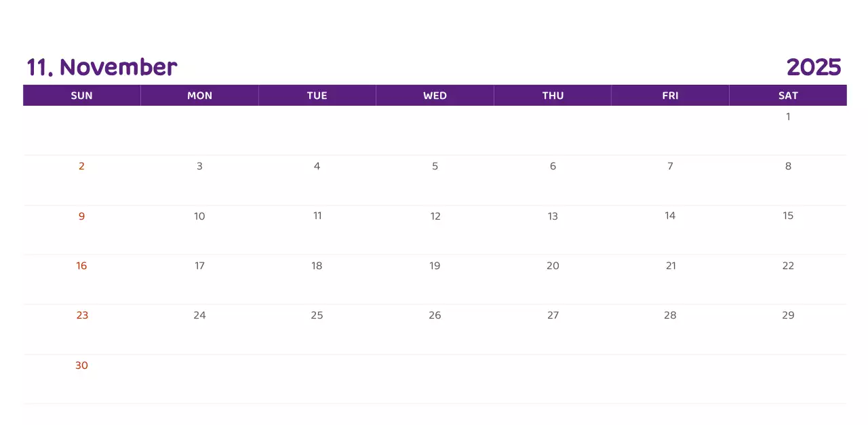Select the SAT column header
868x425 pixels.
click(788, 96)
